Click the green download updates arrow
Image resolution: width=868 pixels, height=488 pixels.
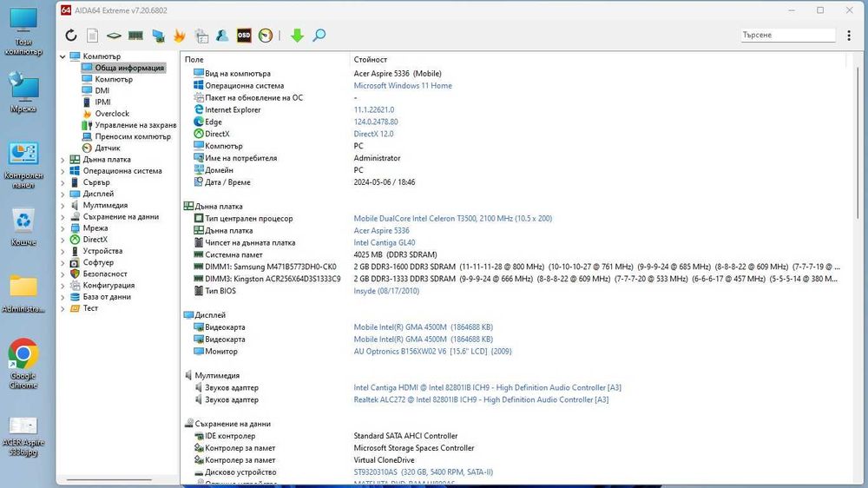click(297, 36)
